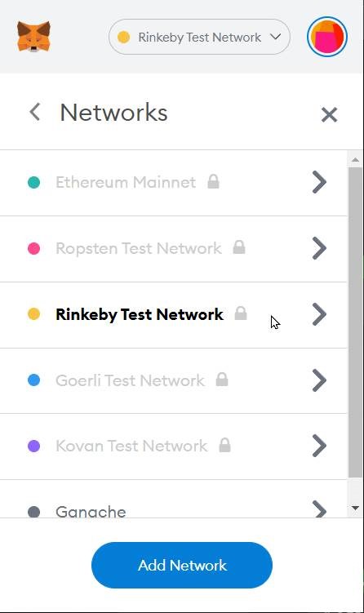Click lock icon beside Ropsten Test Network
The image size is (364, 613).
click(x=239, y=247)
